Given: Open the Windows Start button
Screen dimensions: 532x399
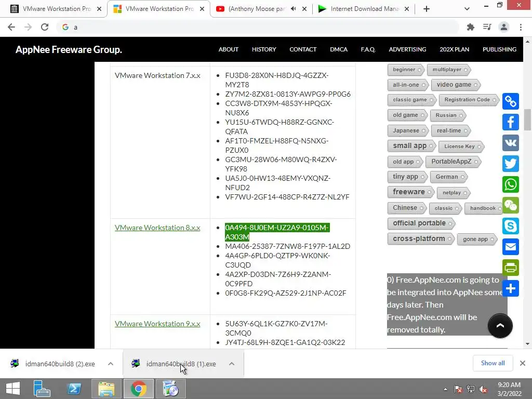Looking at the screenshot, I should tap(13, 389).
